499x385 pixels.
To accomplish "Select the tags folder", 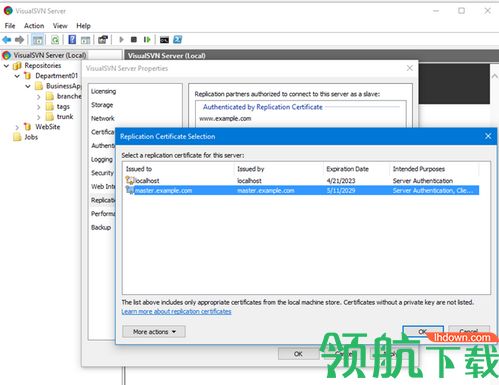I will [63, 107].
